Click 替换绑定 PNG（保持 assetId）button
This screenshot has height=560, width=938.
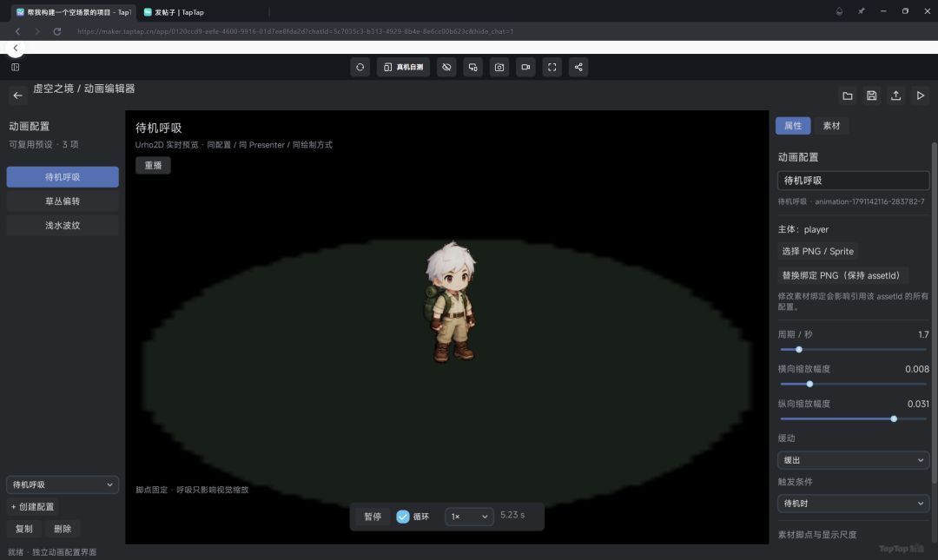click(841, 275)
